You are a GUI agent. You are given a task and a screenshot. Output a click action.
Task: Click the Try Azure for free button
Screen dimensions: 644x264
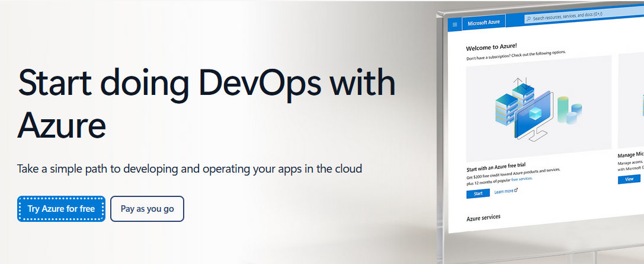click(61, 209)
